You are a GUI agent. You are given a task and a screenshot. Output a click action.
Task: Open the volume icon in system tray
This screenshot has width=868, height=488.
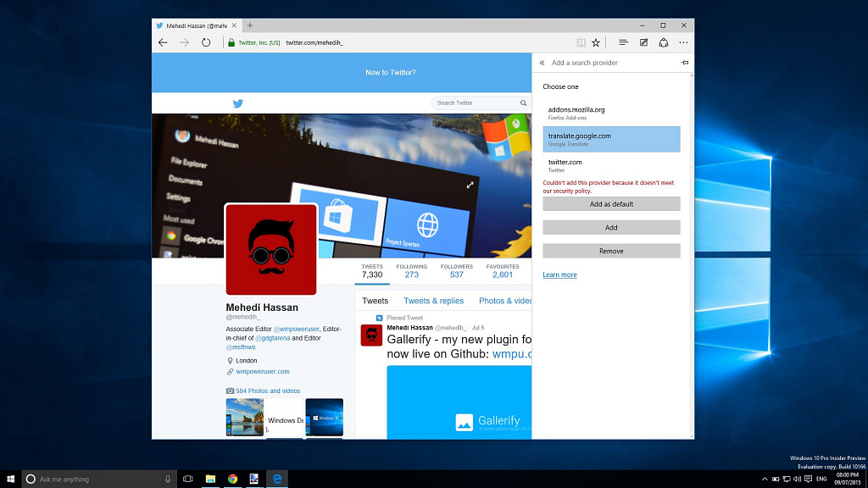coord(797,480)
